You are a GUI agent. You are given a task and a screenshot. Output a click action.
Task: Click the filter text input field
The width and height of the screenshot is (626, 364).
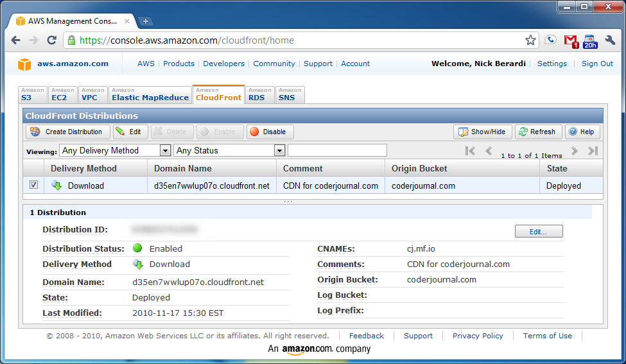337,150
